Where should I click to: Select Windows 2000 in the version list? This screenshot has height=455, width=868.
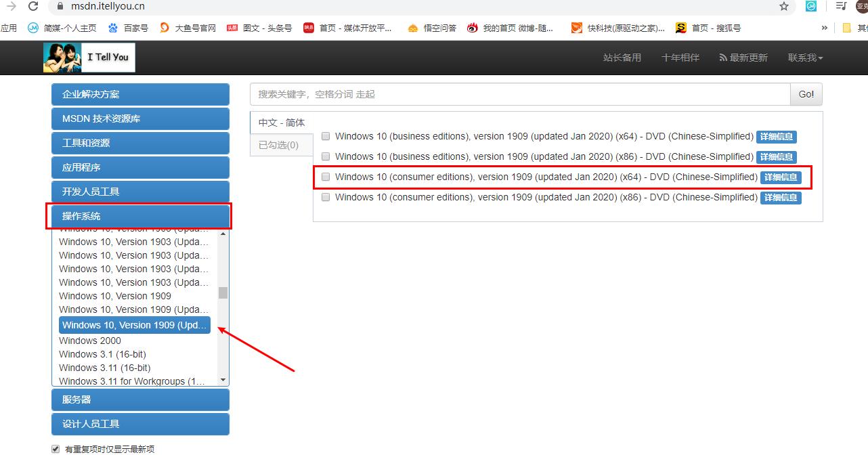click(90, 341)
